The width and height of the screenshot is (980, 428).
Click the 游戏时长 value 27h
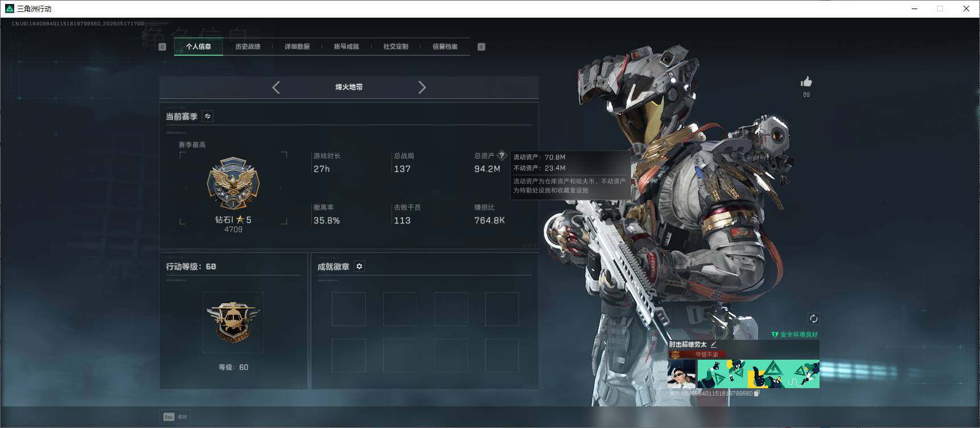click(322, 169)
